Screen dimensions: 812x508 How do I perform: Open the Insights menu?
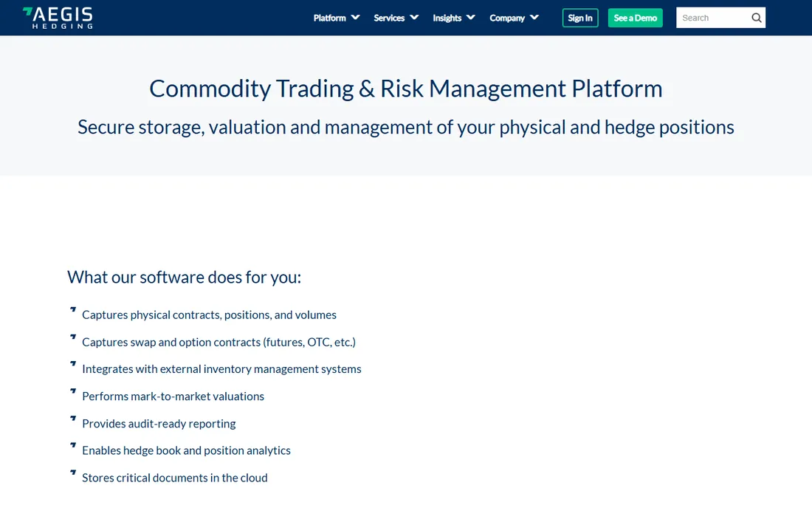[x=447, y=18]
